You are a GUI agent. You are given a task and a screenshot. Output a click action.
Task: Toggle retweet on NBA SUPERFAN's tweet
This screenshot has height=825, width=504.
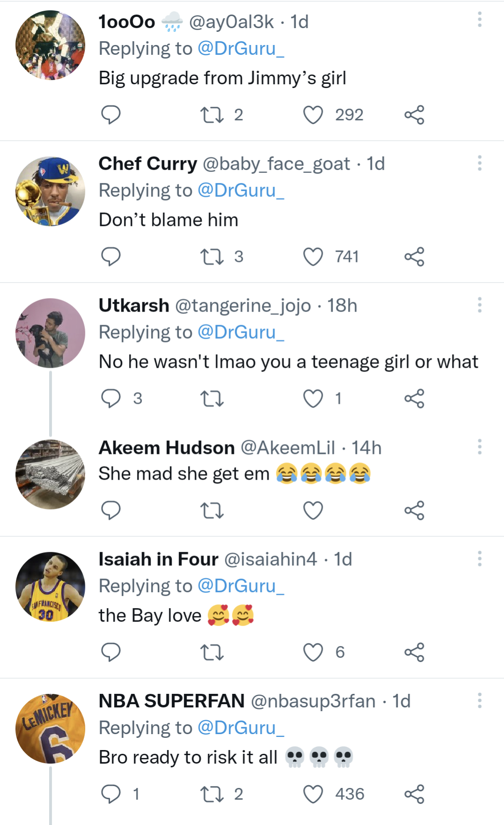pos(214,793)
